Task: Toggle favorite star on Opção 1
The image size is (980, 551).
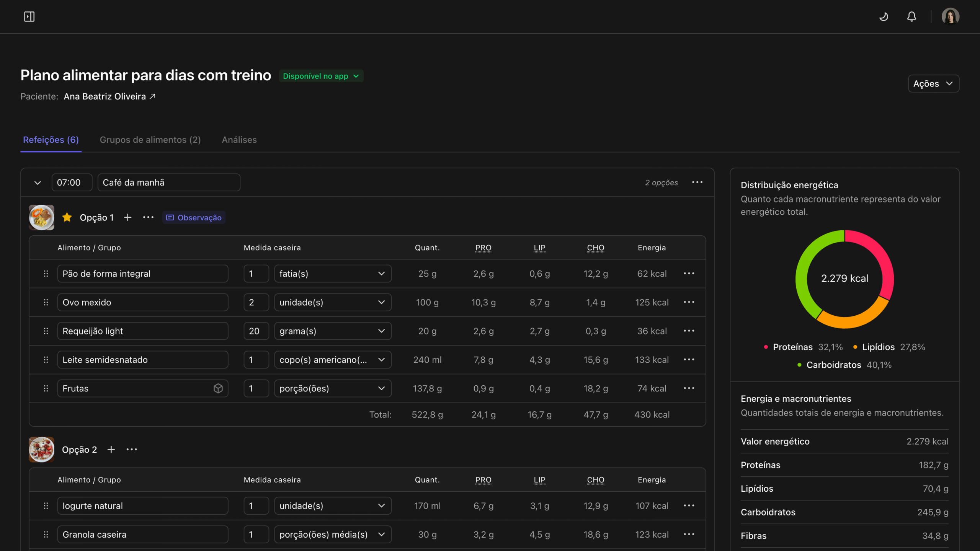Action: (67, 217)
